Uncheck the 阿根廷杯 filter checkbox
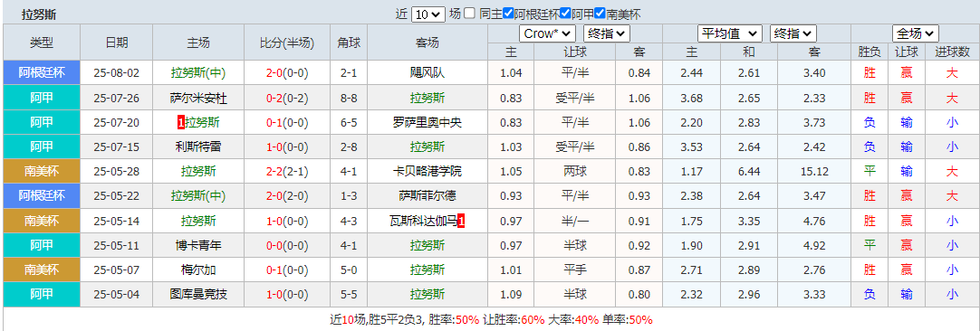Screen dimensions: 980x331 click(x=508, y=14)
